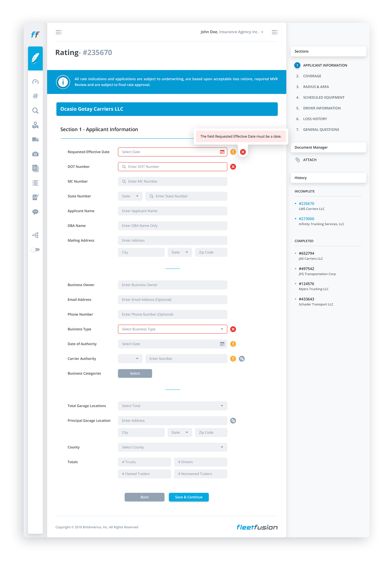Open the camera icon in sidebar
Image resolution: width=392 pixels, height=561 pixels.
pos(35,154)
